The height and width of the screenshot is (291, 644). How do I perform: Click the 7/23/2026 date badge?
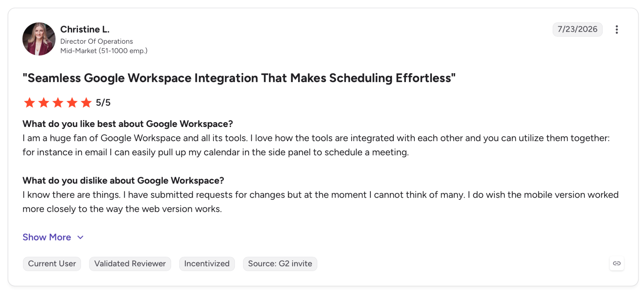[x=577, y=29]
